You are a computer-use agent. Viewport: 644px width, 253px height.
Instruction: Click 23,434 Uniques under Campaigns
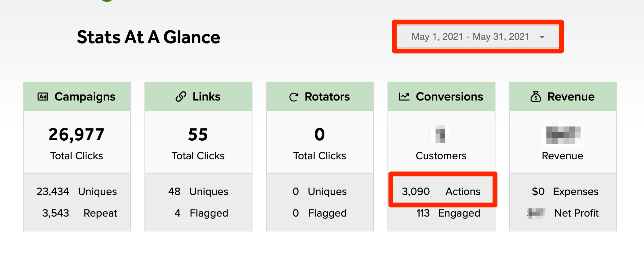(x=77, y=191)
